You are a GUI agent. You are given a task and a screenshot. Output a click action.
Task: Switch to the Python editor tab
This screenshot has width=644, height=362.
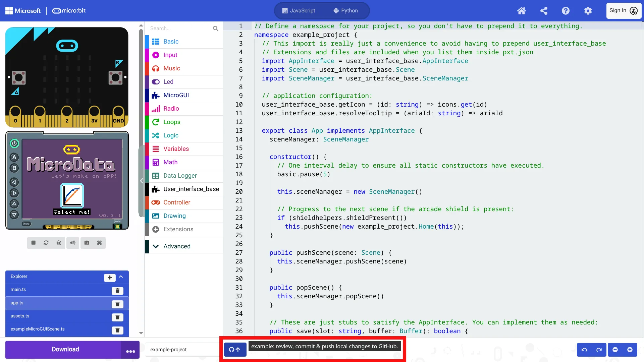pos(345,11)
